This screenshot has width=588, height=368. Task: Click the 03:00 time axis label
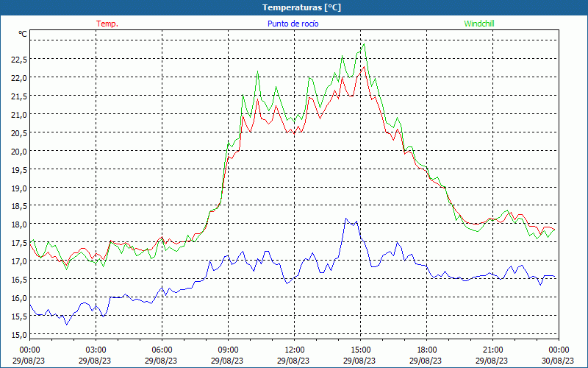coord(96,350)
